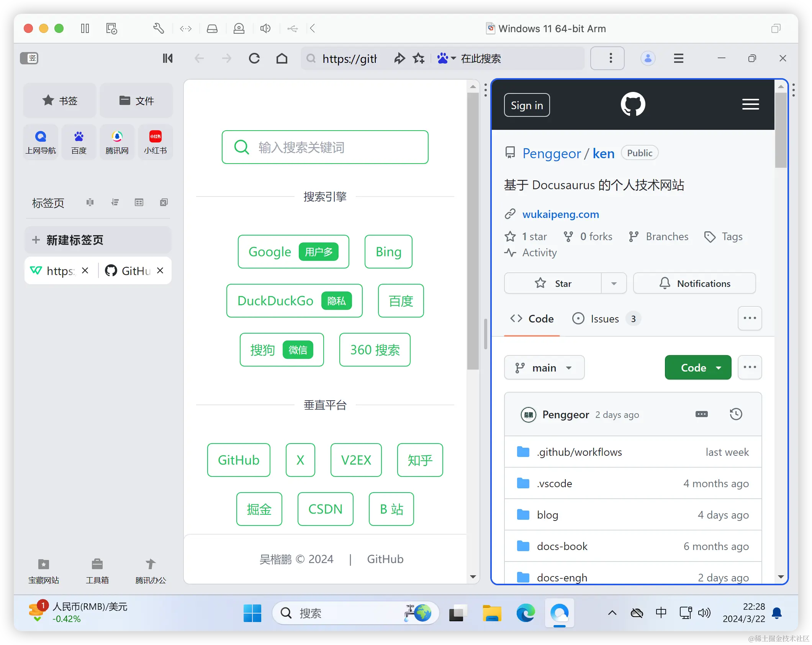The height and width of the screenshot is (645, 812).
Task: Go to the browser home page icon
Action: coord(282,58)
